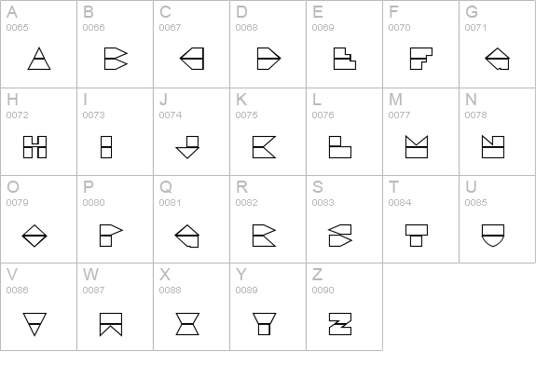The width and height of the screenshot is (536, 392).
Task: Select the diamond glyph for letter O
Action: pos(34,236)
